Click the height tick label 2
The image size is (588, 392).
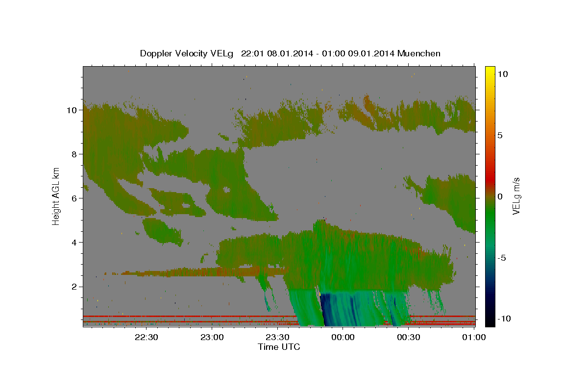point(74,287)
